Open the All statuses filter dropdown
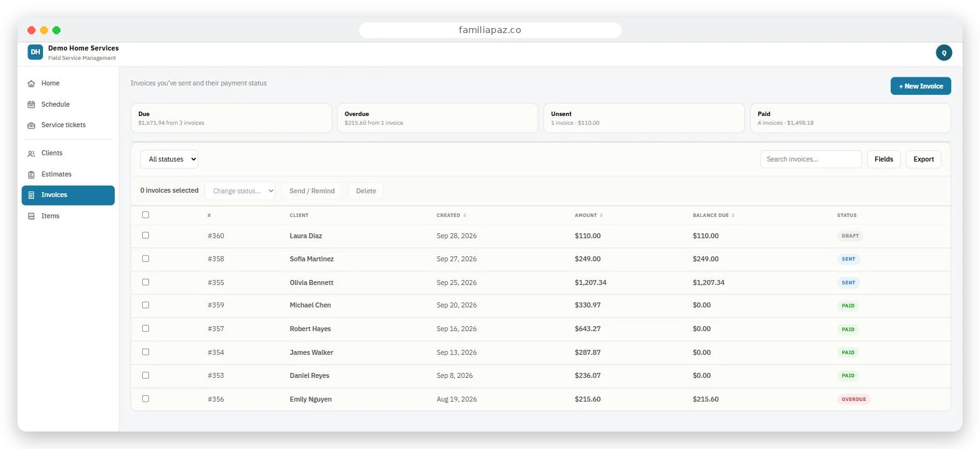980x449 pixels. tap(169, 159)
